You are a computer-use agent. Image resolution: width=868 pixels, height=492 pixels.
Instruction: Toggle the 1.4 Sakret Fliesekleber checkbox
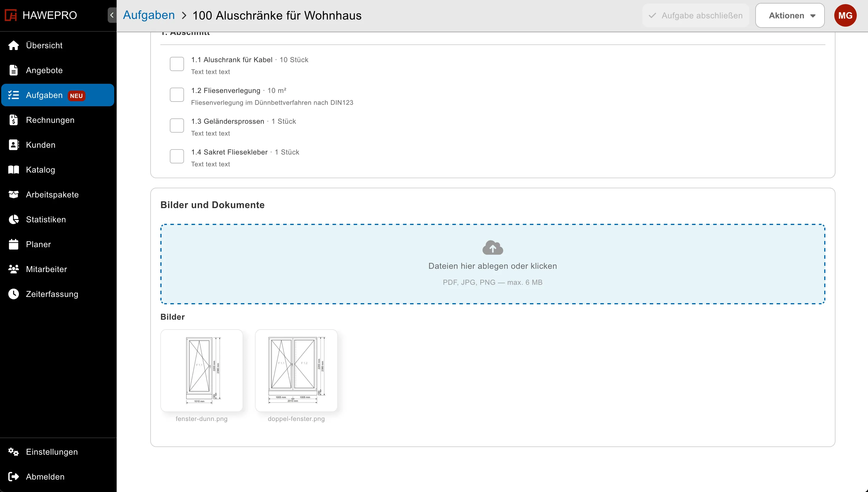click(177, 156)
